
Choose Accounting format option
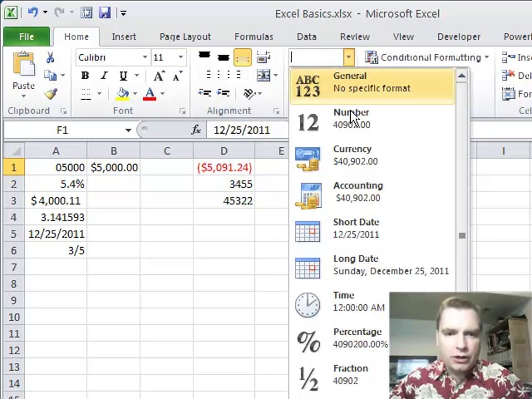click(x=372, y=195)
